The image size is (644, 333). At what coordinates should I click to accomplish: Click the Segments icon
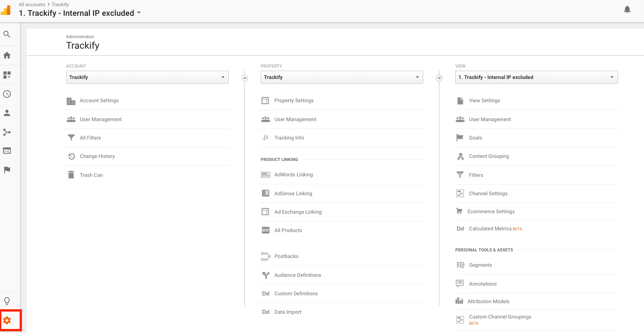tap(460, 265)
